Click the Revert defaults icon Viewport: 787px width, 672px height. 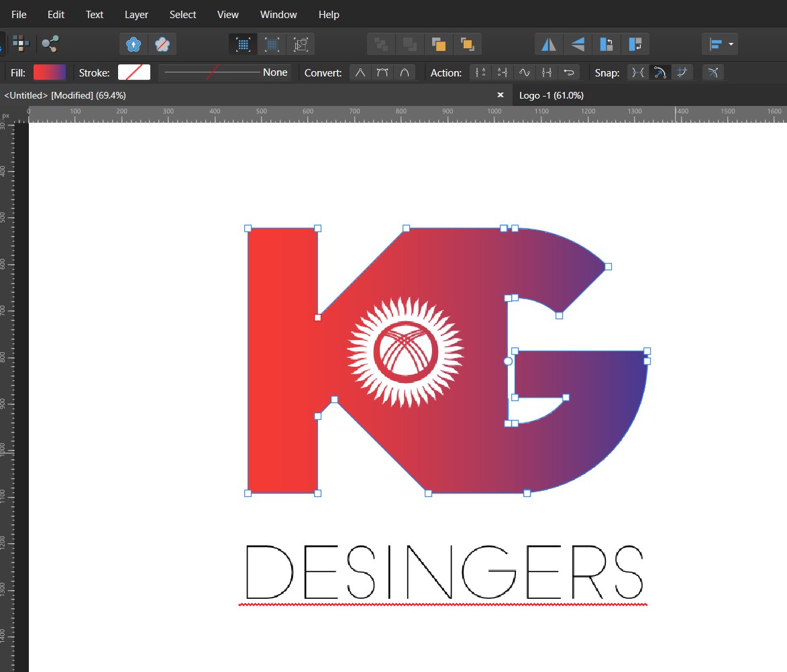[162, 44]
